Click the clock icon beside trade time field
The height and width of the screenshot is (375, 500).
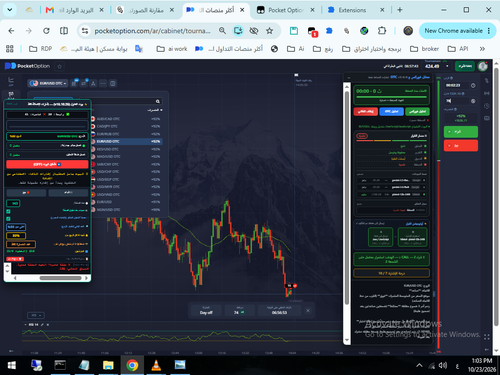point(473,86)
